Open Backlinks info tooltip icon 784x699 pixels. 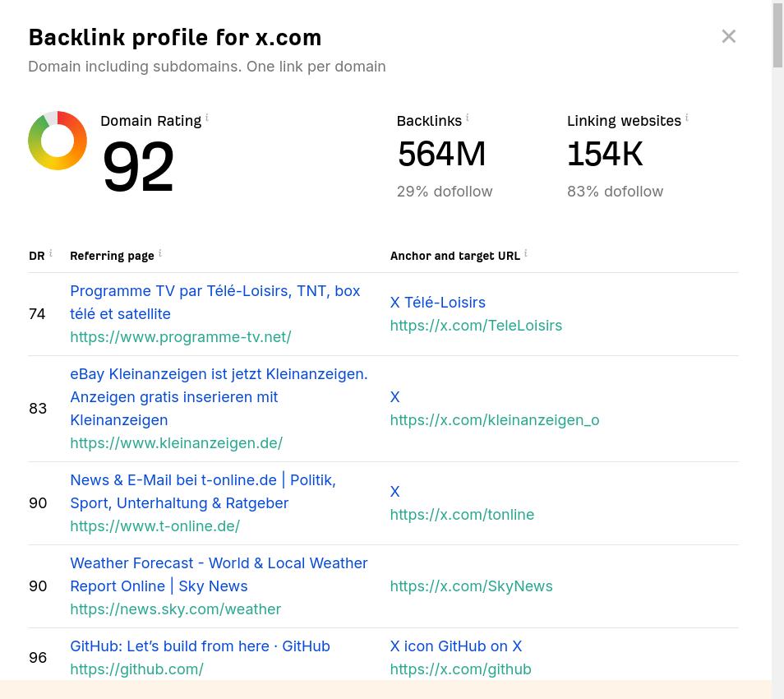point(468,118)
